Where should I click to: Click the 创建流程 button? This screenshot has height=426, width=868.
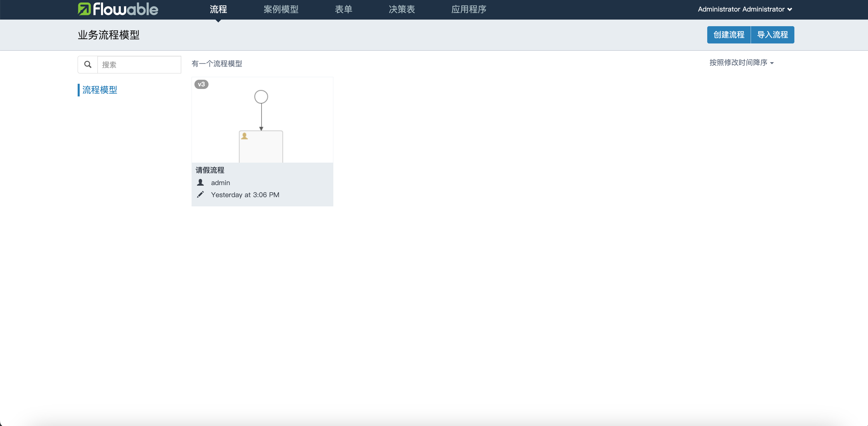click(729, 35)
